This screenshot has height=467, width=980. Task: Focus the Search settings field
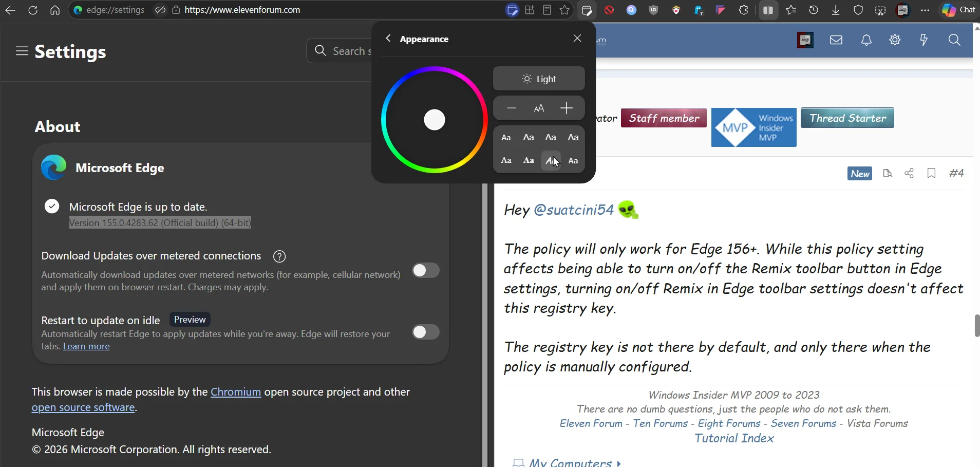(340, 51)
